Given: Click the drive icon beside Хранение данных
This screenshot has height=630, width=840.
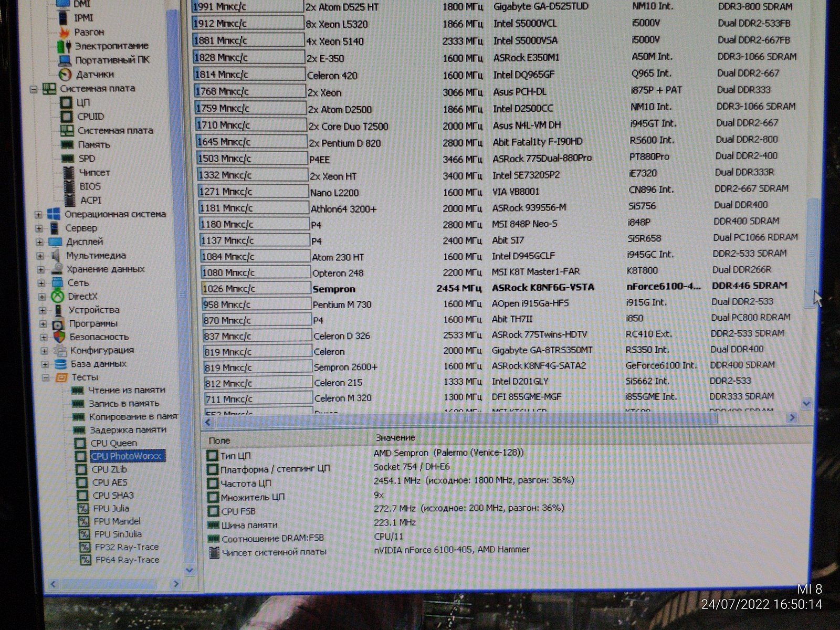Looking at the screenshot, I should click(x=57, y=269).
